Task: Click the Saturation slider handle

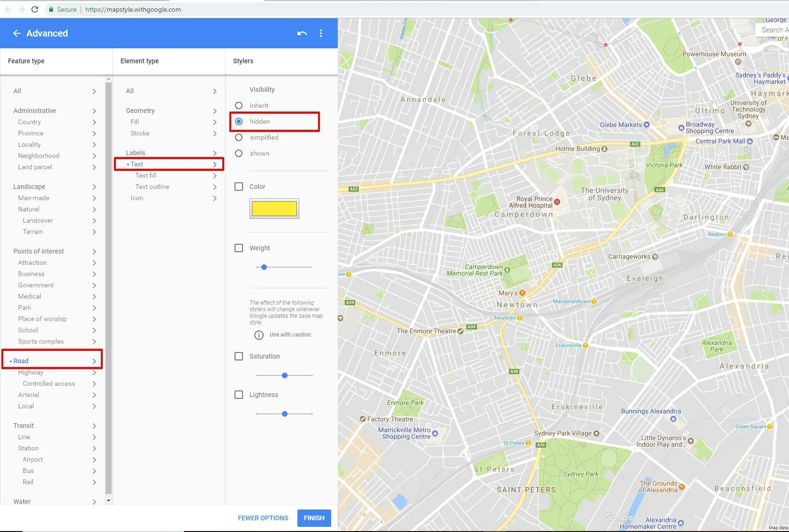Action: (x=285, y=375)
